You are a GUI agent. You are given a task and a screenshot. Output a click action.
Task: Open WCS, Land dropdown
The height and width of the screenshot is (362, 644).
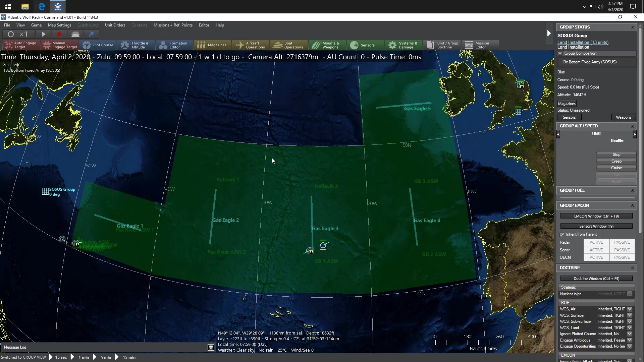(x=630, y=328)
